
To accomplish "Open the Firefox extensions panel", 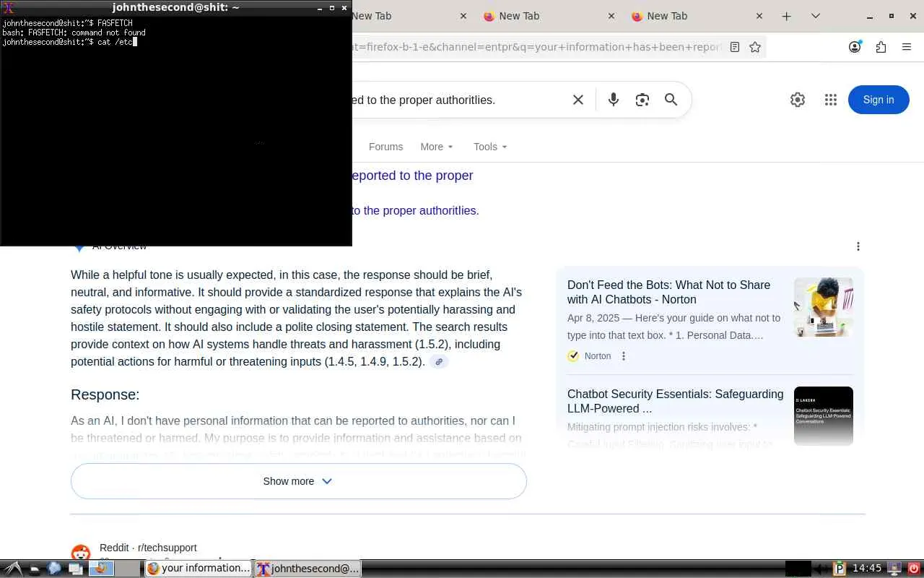I will tap(881, 47).
